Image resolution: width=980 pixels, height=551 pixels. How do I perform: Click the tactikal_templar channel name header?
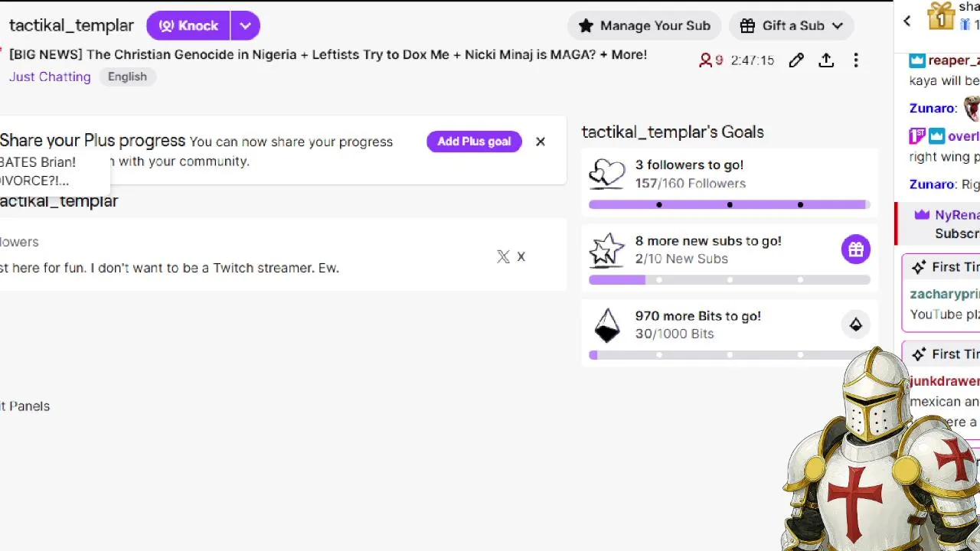click(x=71, y=25)
